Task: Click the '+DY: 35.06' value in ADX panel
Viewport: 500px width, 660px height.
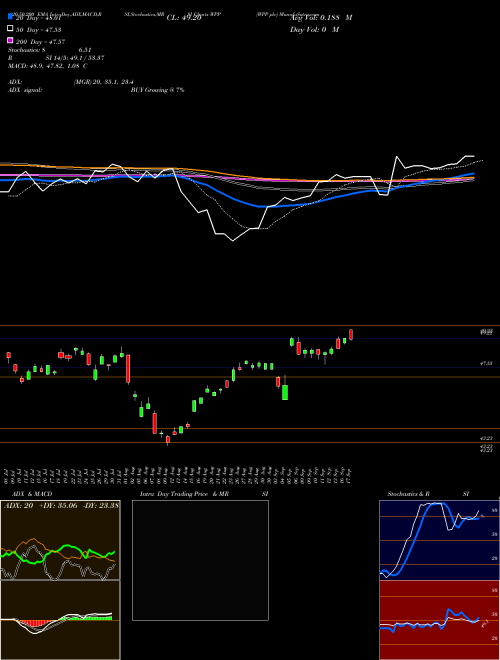Action: click(x=59, y=505)
